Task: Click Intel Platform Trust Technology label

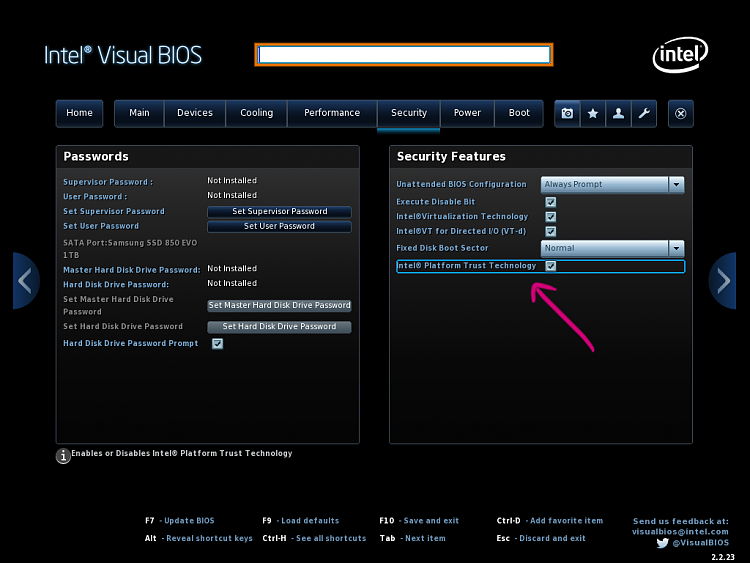Action: [467, 266]
